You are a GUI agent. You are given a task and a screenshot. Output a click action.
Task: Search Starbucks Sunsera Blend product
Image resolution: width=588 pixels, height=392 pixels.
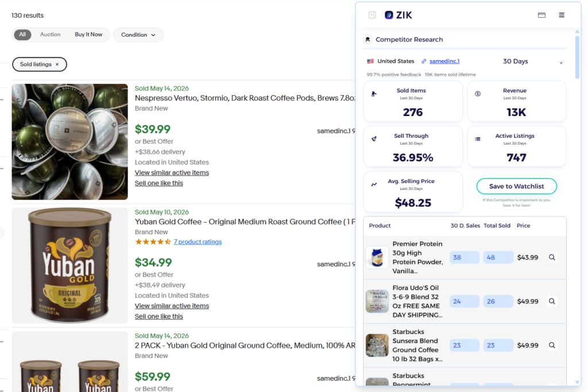coord(552,345)
